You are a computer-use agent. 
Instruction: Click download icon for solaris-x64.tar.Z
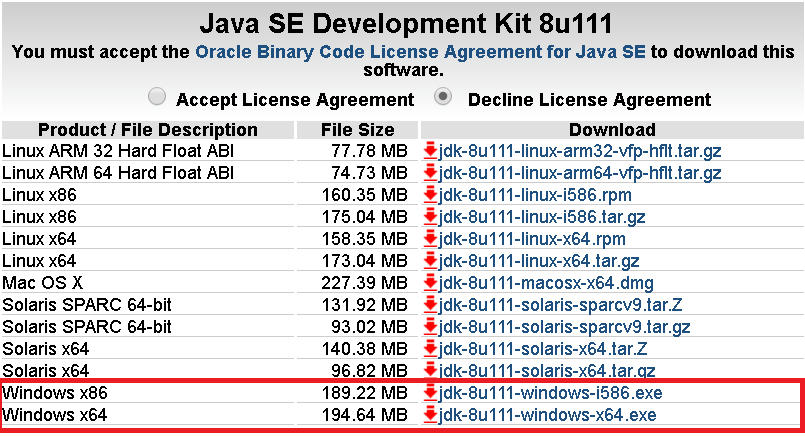click(430, 349)
